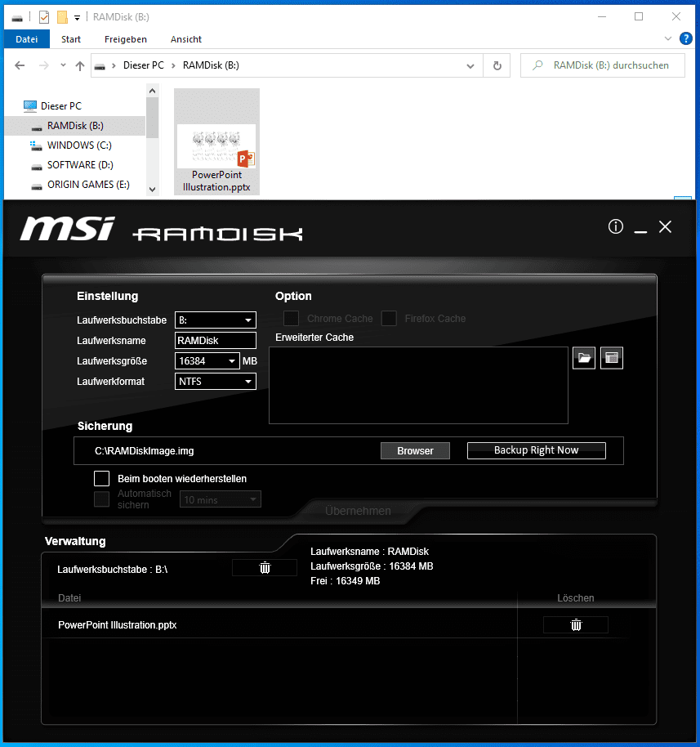Click the RAMDisk (B:) durchsuchen search box
Screen dimensions: 700x747
602,65
